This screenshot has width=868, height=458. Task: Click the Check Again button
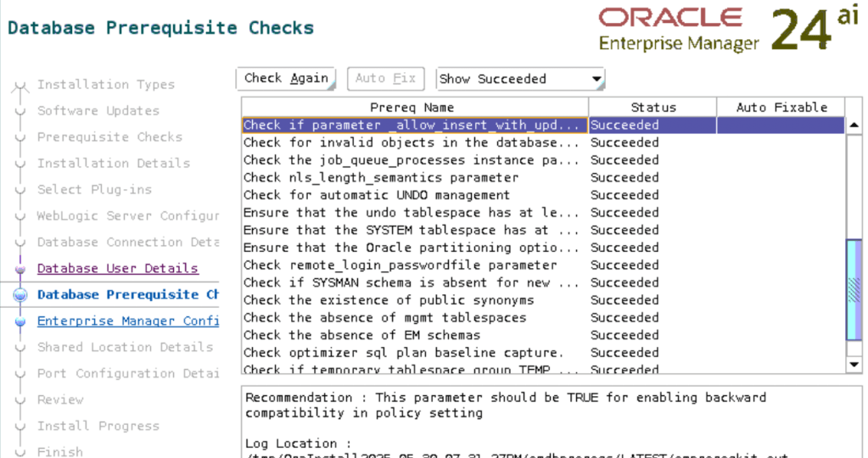286,79
